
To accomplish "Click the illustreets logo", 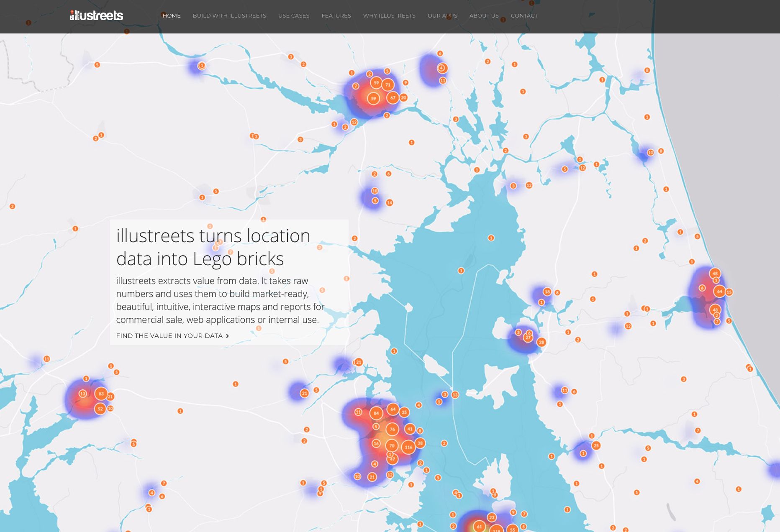I will click(x=97, y=15).
